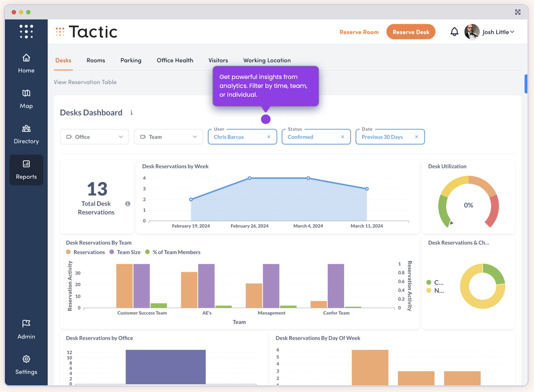Open the Status filter field Confirmed
This screenshot has height=392, width=534.
tap(316, 137)
